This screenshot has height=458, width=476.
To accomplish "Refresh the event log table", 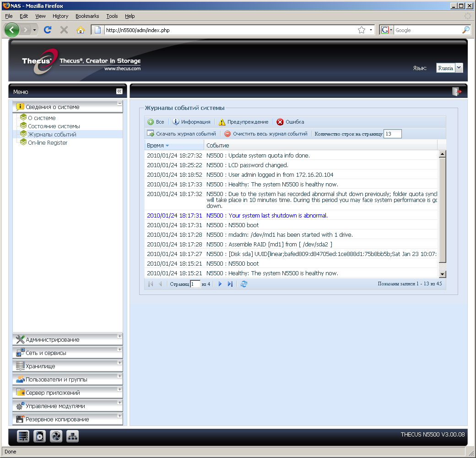I will click(x=244, y=284).
